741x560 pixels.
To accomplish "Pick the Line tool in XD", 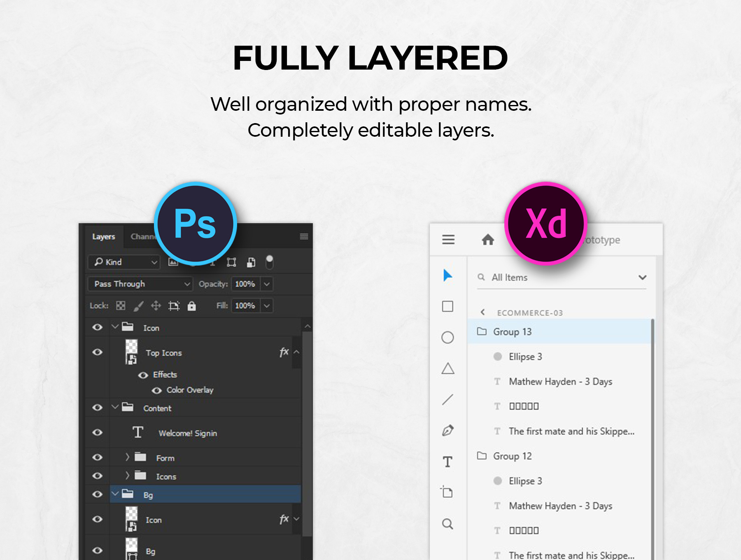I will [447, 399].
